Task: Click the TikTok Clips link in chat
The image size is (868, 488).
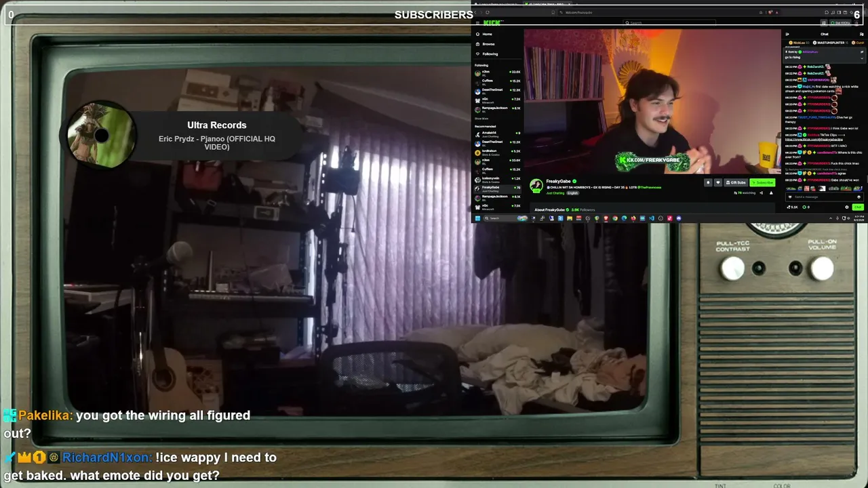Action: click(x=814, y=140)
